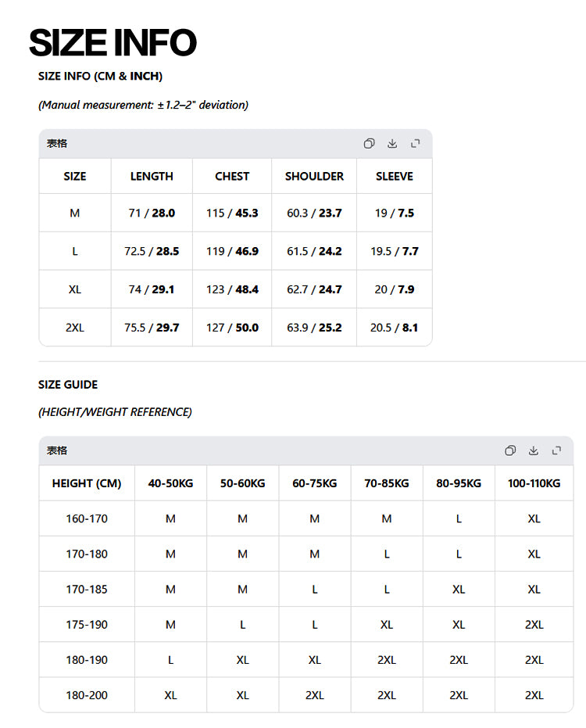Download the size info table
The height and width of the screenshot is (728, 586).
392,143
